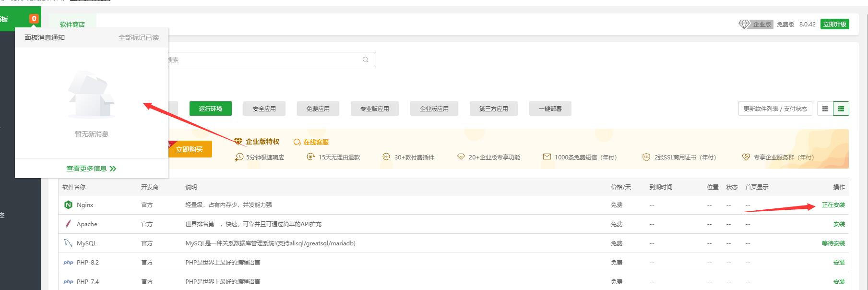
Task: Click the SSL certificate shield icon
Action: pos(646,157)
